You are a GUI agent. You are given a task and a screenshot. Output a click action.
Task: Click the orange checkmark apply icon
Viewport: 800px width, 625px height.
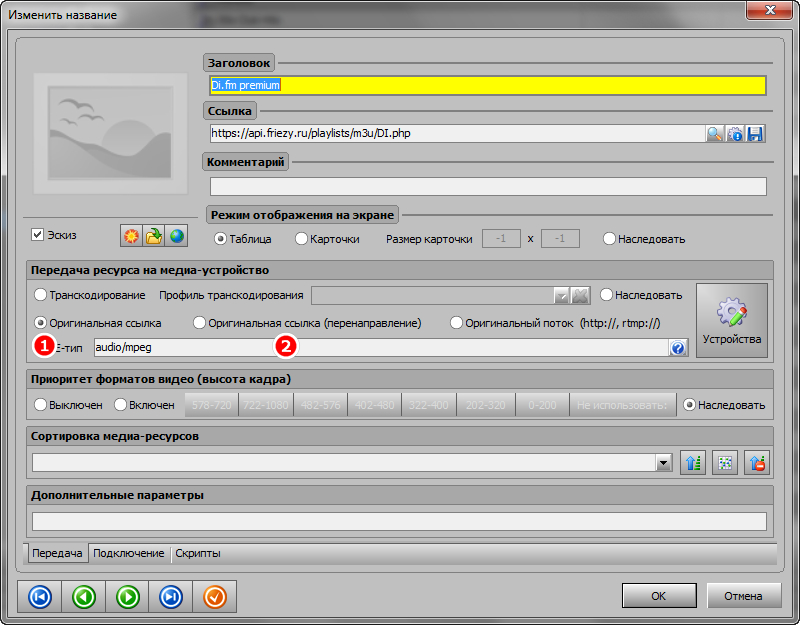pyautogui.click(x=215, y=597)
